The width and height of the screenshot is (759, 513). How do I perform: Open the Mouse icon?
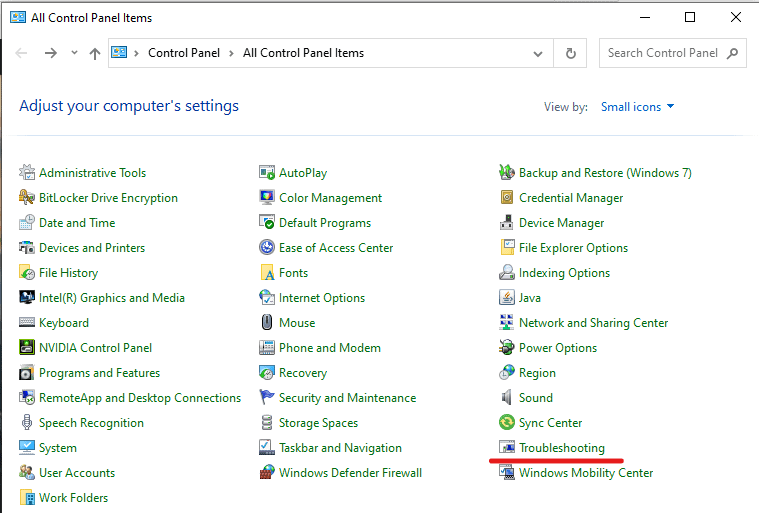click(x=267, y=322)
